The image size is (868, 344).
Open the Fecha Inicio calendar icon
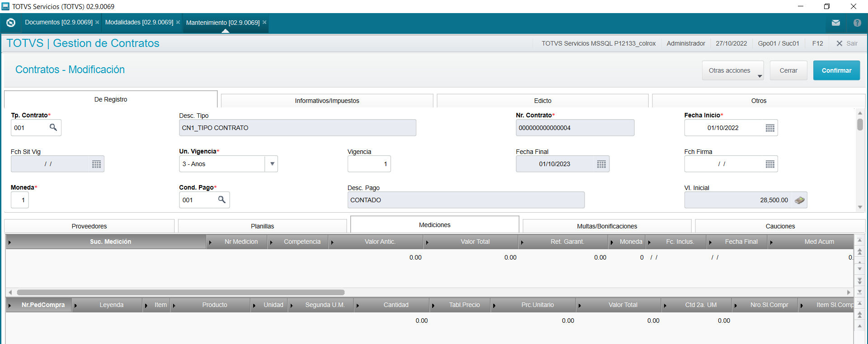click(x=770, y=128)
